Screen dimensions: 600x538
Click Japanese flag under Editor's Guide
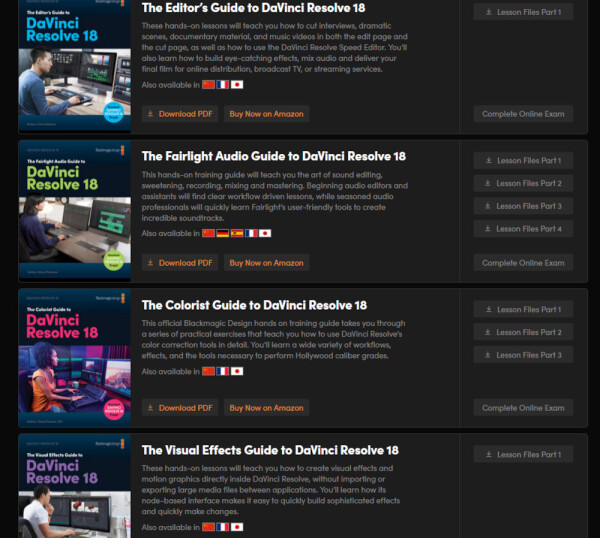coord(237,85)
